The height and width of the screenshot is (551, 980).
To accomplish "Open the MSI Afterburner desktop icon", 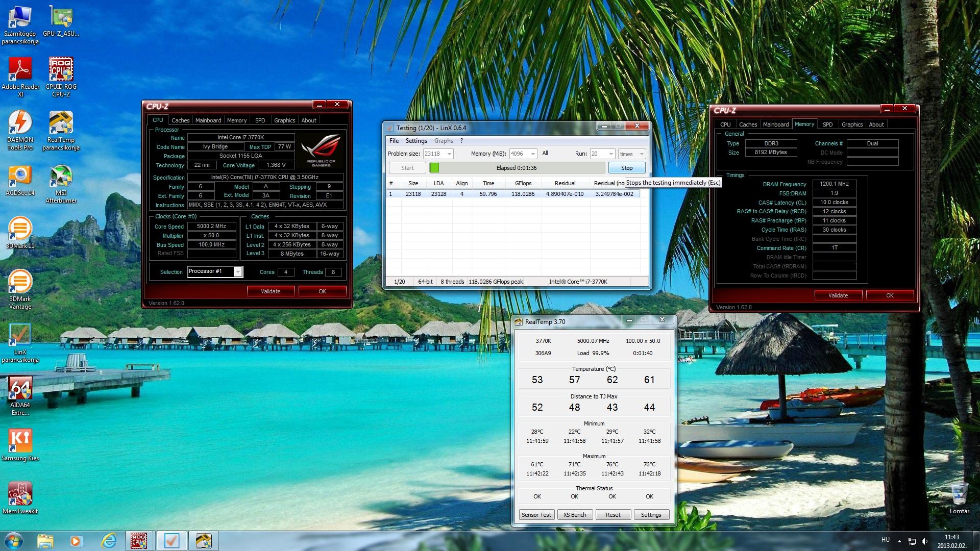I will (61, 184).
